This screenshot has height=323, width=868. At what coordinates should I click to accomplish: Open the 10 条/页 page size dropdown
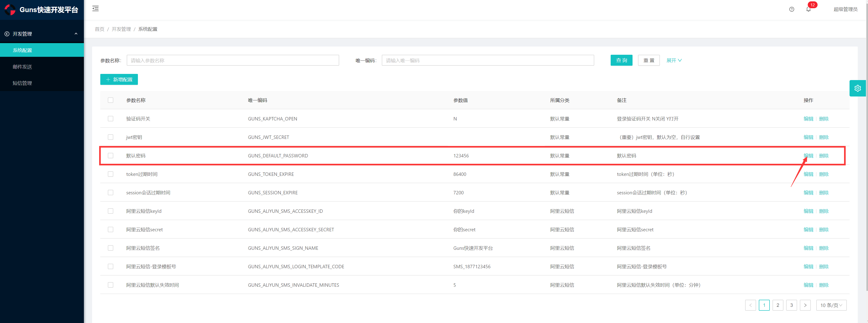click(831, 305)
